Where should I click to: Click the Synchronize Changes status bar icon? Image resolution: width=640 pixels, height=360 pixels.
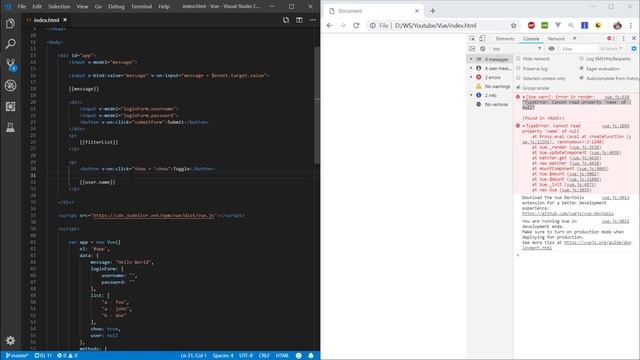tap(43, 356)
